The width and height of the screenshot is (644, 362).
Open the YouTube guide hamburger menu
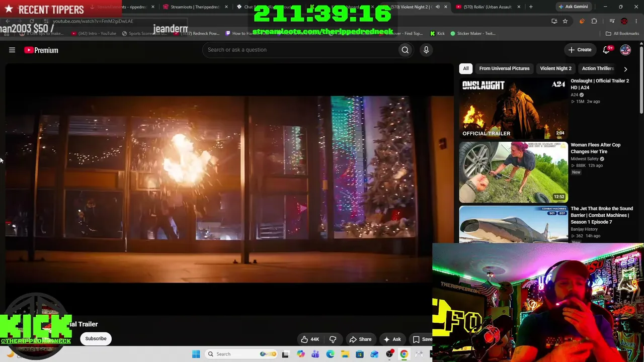click(x=12, y=50)
